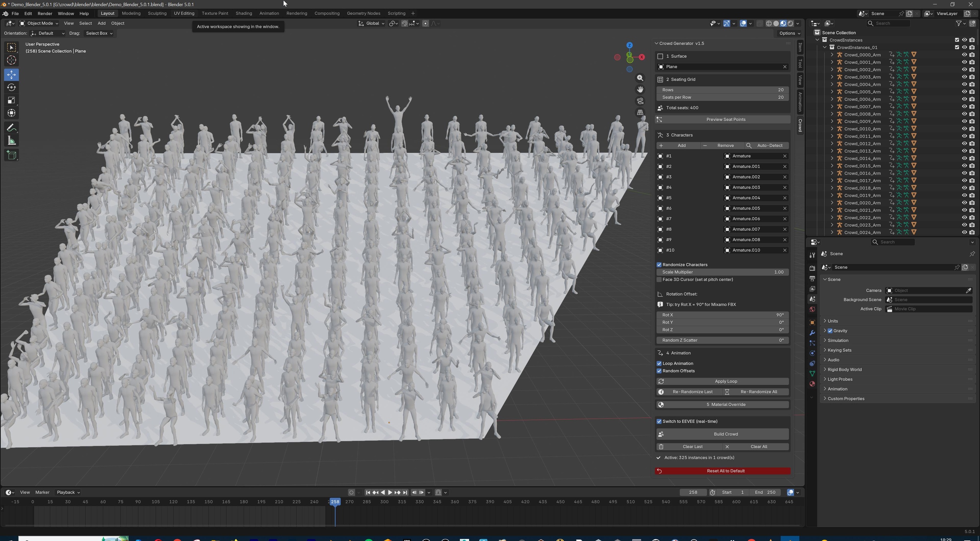This screenshot has width=980, height=541.
Task: Toggle Loop Animation checkbox
Action: point(659,364)
